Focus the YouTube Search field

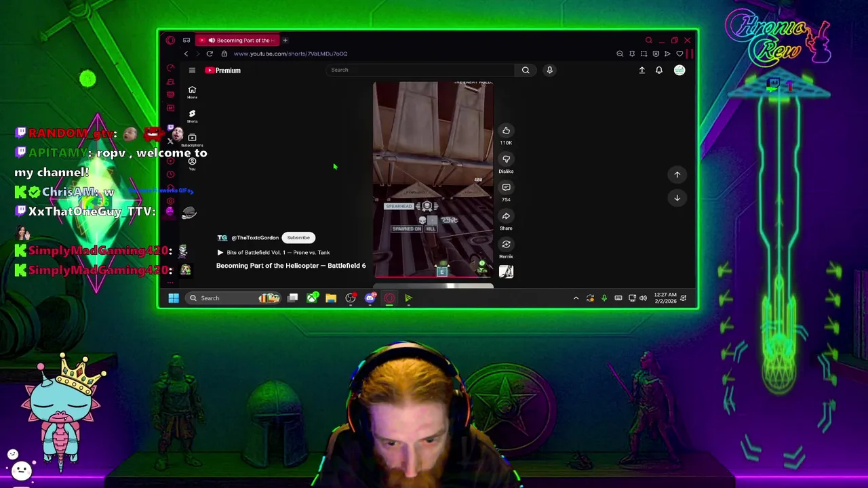tap(420, 70)
